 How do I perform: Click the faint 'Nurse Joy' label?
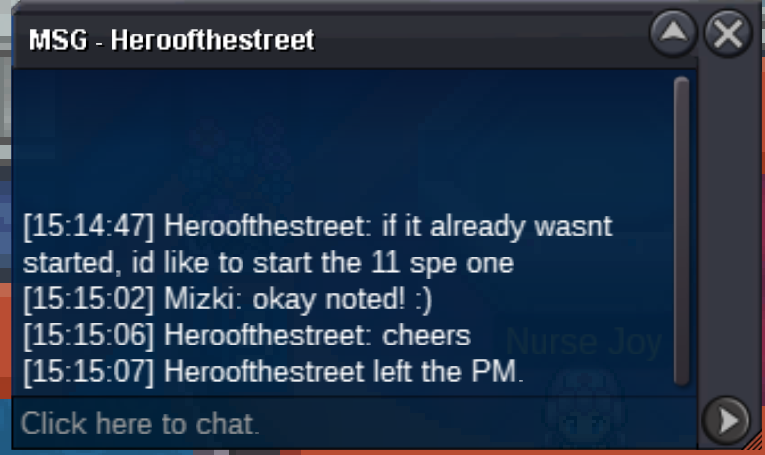coord(584,342)
